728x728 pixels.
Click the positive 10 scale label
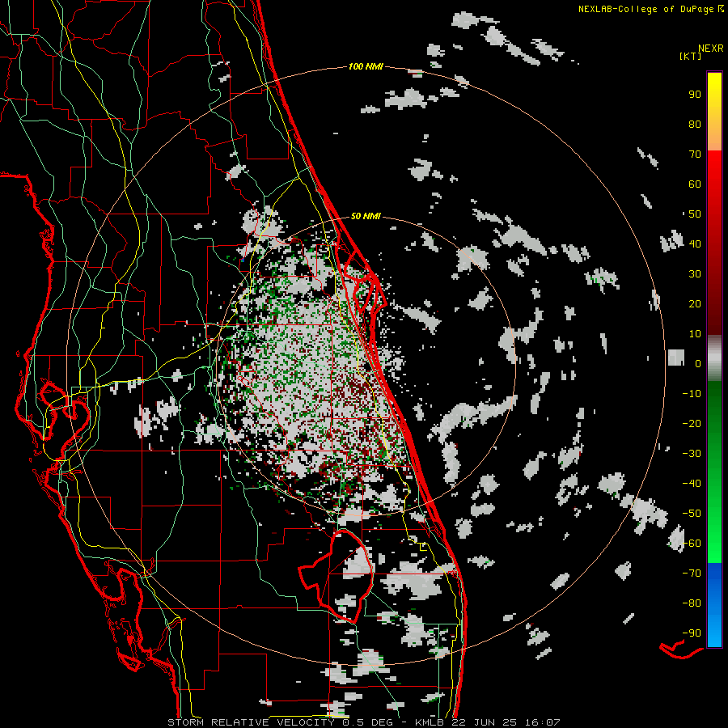coord(695,334)
